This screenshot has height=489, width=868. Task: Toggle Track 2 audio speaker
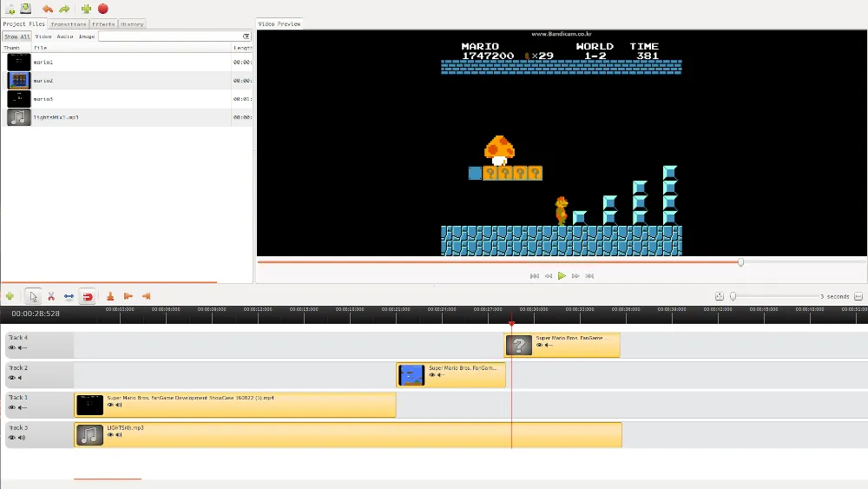pyautogui.click(x=21, y=378)
